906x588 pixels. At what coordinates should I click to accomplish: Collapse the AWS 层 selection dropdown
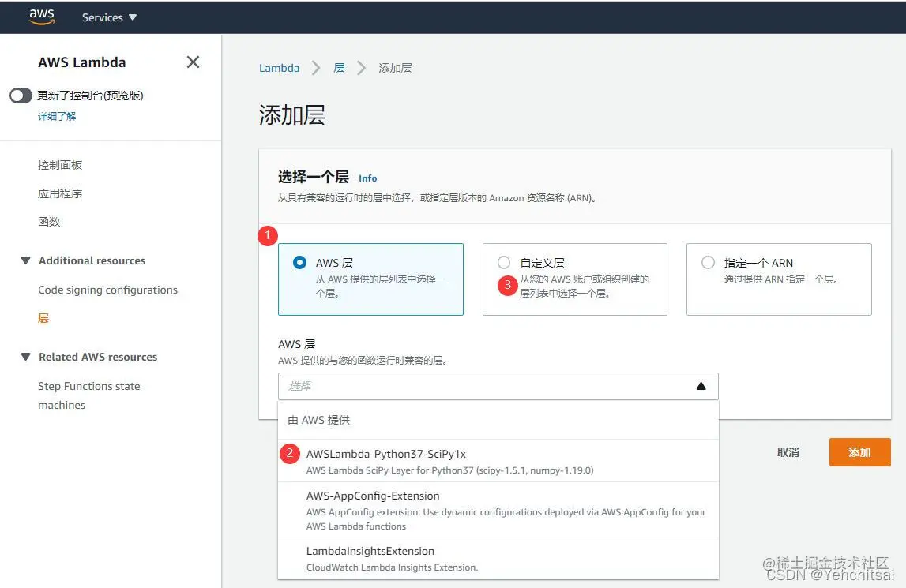pos(701,386)
